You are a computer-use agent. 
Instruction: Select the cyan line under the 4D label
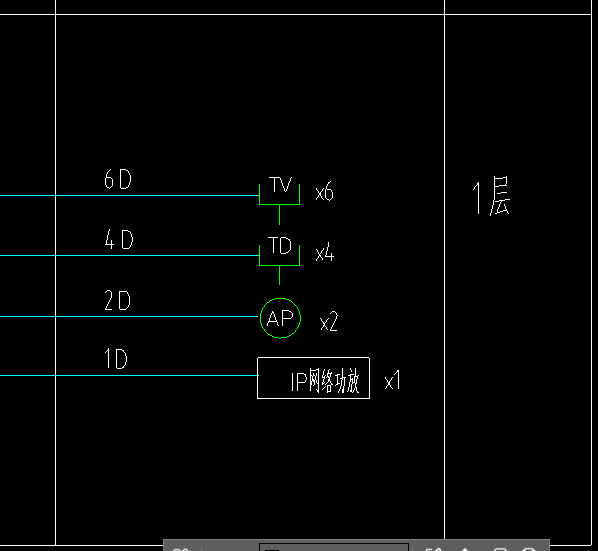click(x=130, y=255)
